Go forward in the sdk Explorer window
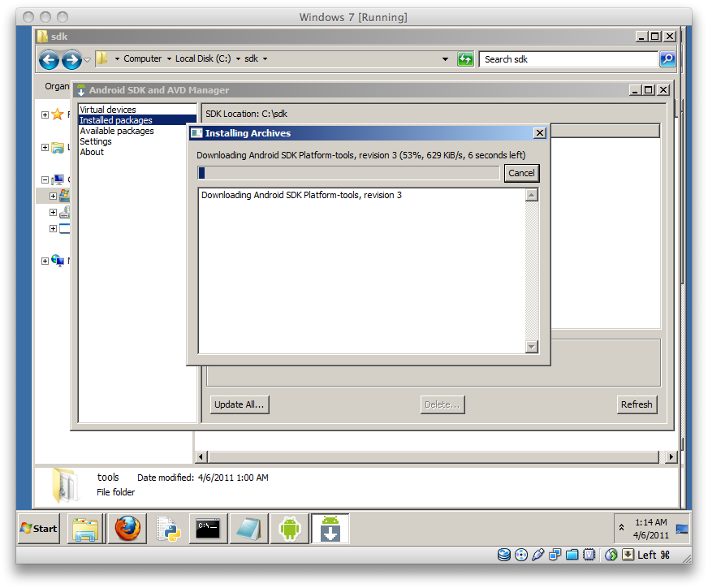The height and width of the screenshot is (588, 708). pos(71,59)
